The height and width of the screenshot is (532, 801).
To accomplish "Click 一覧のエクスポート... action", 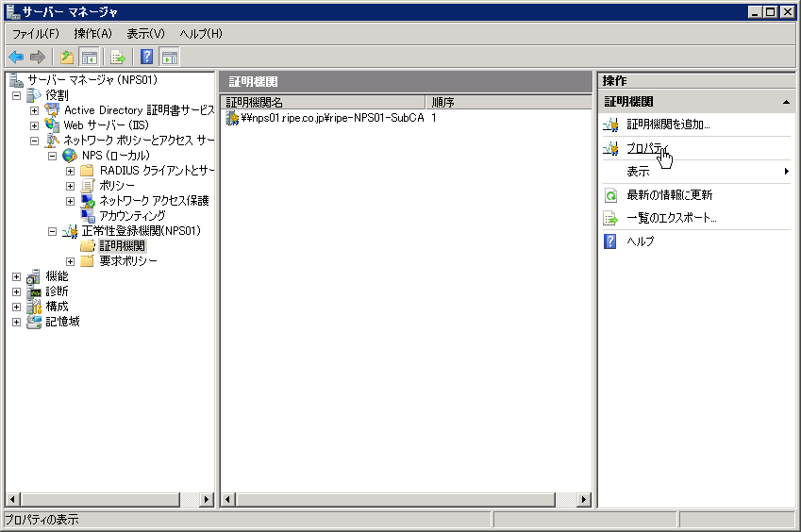I will (x=671, y=218).
